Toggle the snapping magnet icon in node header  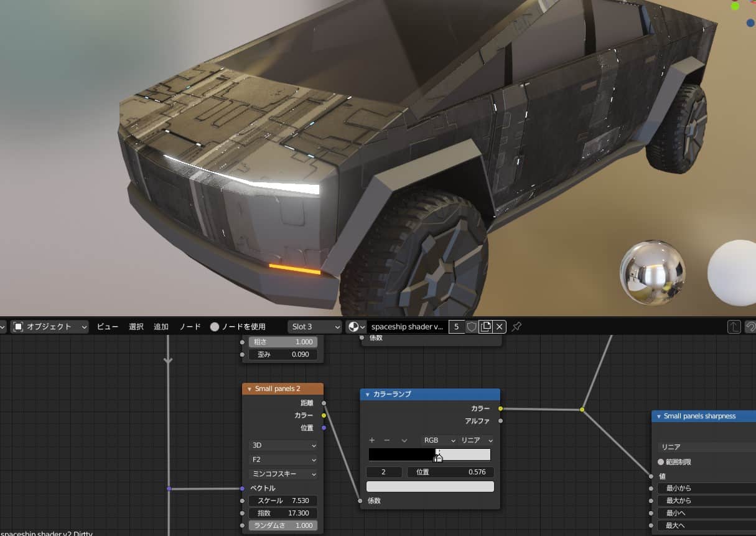751,326
